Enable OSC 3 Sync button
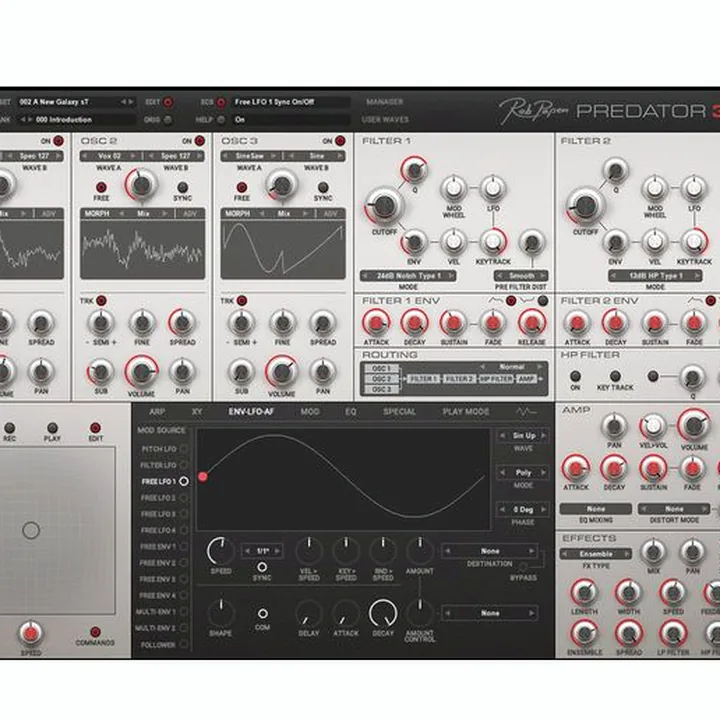Screen dimensions: 720x720 (323, 187)
